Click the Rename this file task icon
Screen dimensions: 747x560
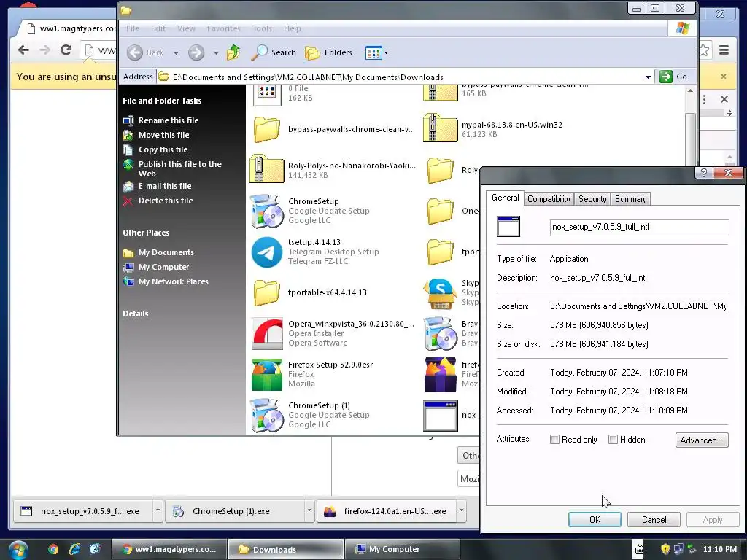128,120
